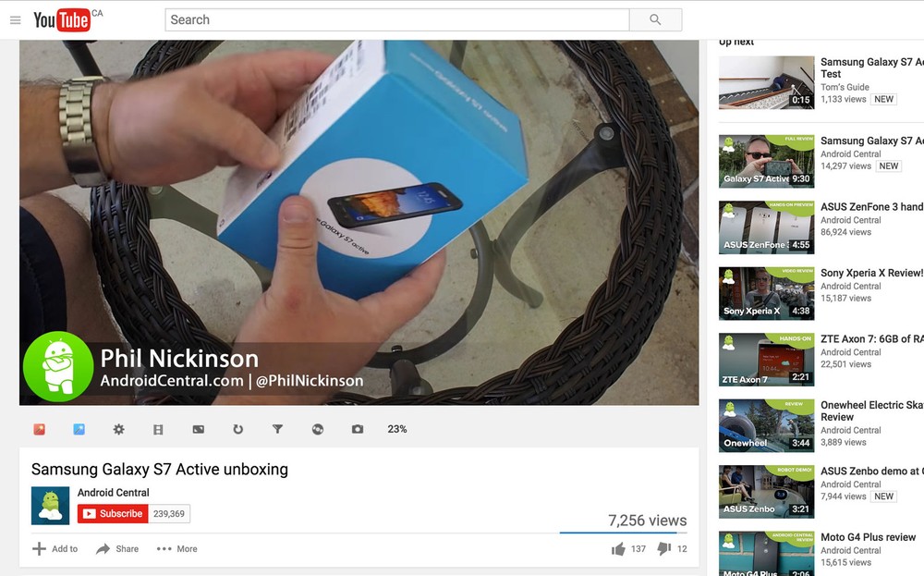The height and width of the screenshot is (576, 924).
Task: Open the Android Central channel name link
Action: coord(113,492)
